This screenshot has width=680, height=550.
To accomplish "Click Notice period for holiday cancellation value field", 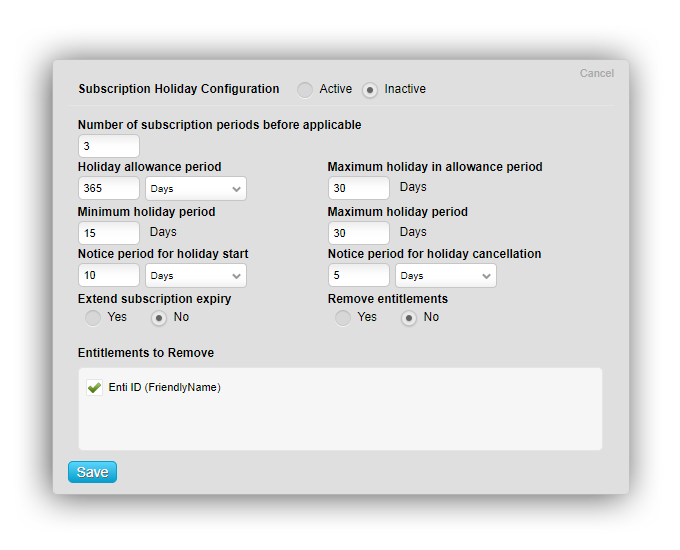I will pos(358,276).
